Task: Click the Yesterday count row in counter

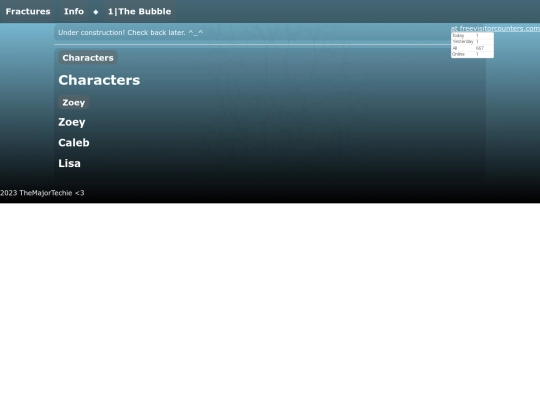Action: 472,41
